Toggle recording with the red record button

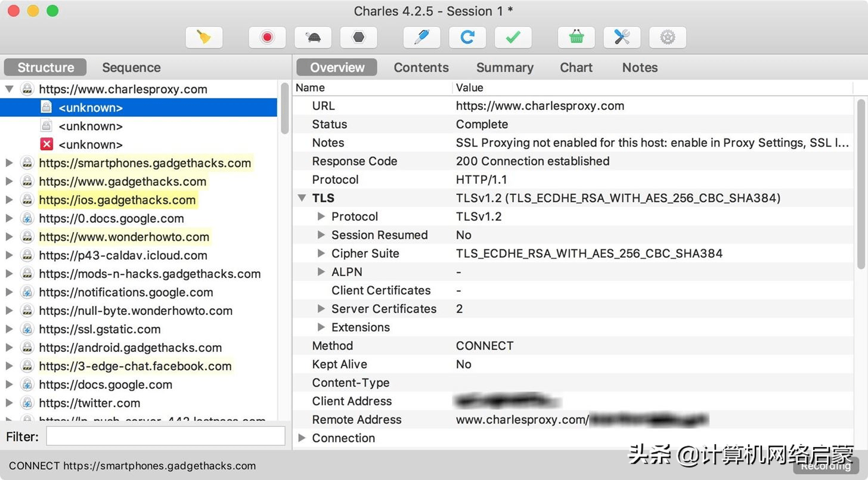267,38
